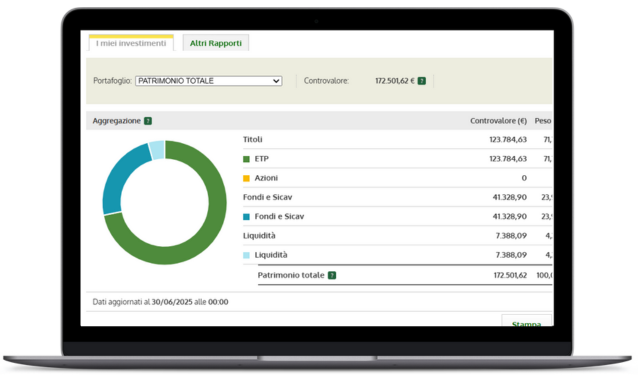
Task: Select the ETP row label
Action: (x=262, y=159)
